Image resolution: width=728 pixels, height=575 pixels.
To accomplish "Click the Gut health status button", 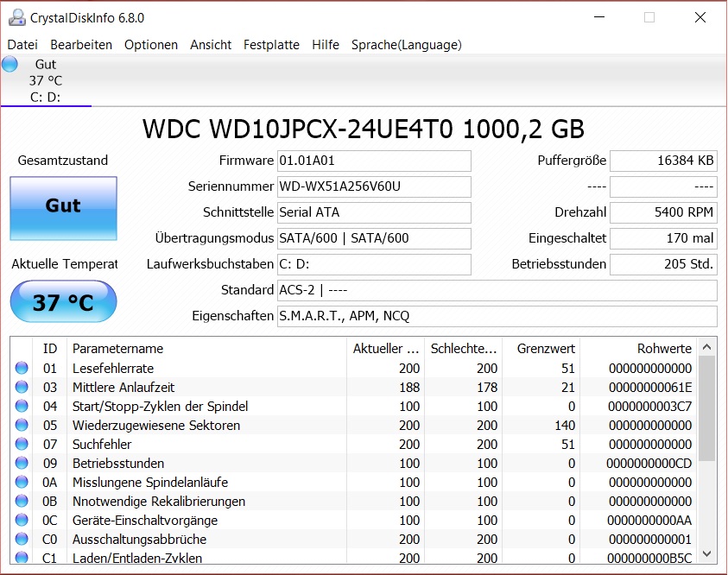I will tap(63, 208).
